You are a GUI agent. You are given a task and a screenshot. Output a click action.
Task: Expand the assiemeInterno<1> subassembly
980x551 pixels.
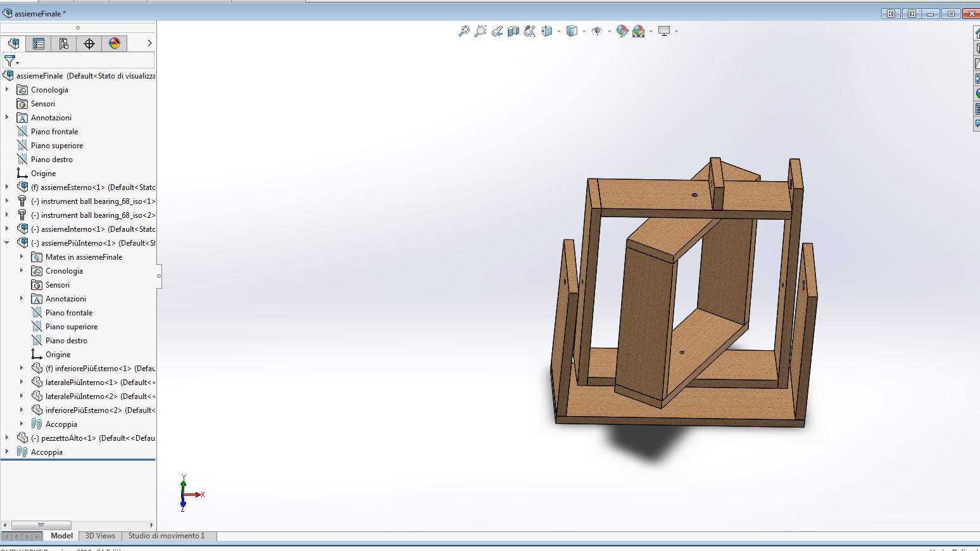coord(7,229)
